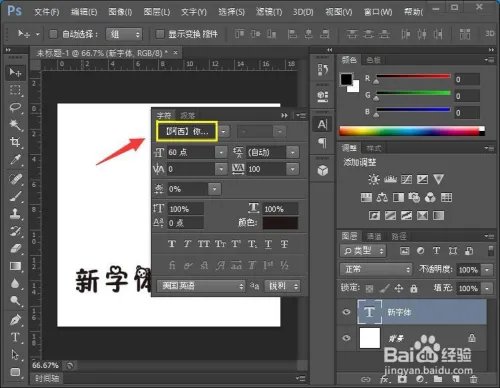Screen dimensions: 500x388
Task: Add Color Balance scales adjustment icon
Action: [x=382, y=198]
